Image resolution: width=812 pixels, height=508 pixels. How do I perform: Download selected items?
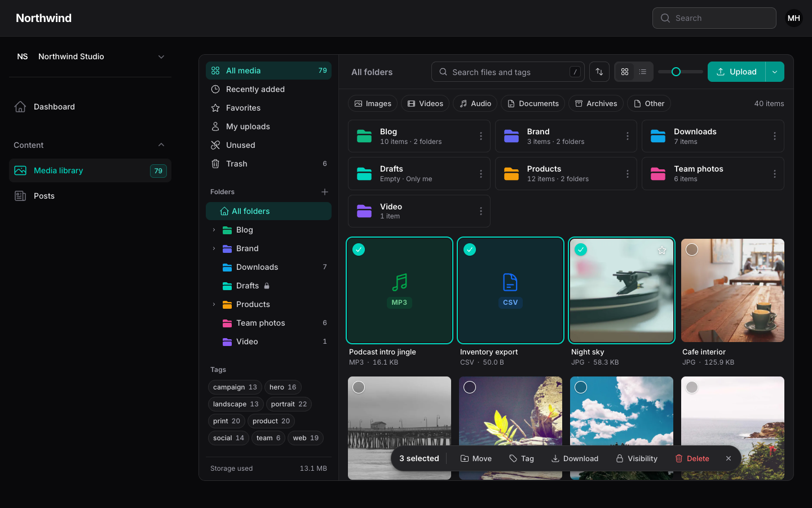pyautogui.click(x=575, y=458)
